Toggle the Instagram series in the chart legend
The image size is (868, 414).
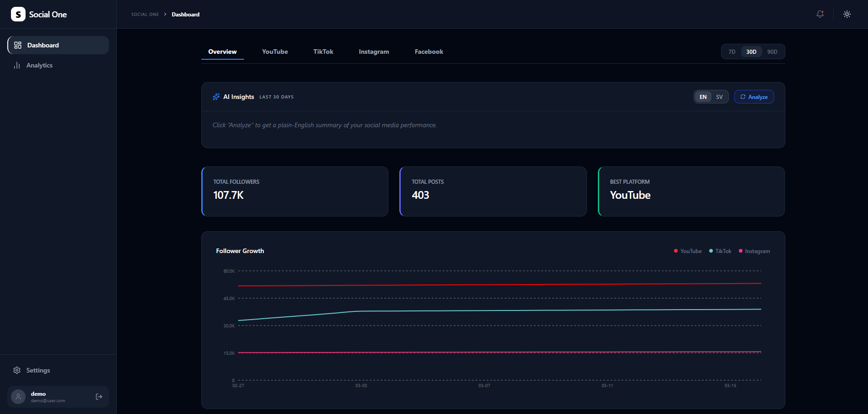tap(754, 251)
